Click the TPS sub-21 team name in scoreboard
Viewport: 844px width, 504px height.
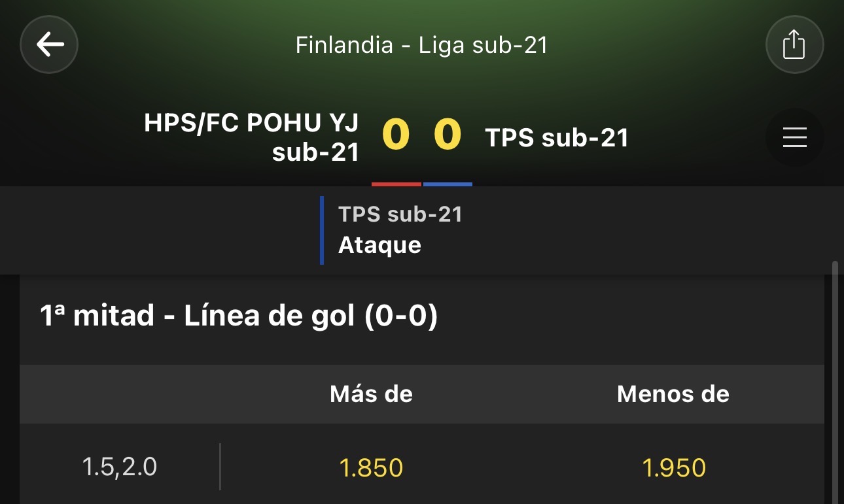point(557,138)
